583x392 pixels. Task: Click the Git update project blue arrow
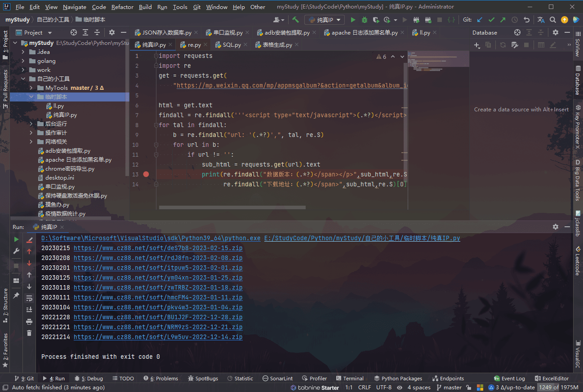(x=480, y=20)
